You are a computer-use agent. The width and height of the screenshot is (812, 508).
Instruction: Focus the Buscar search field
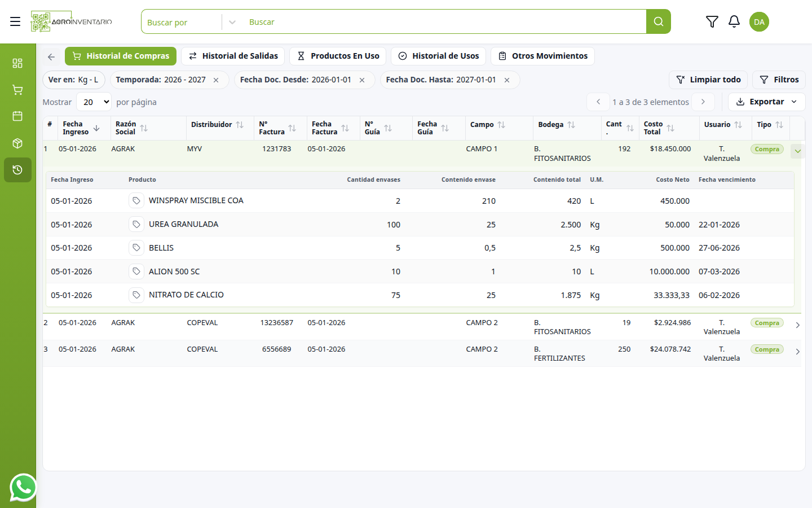pyautogui.click(x=443, y=22)
